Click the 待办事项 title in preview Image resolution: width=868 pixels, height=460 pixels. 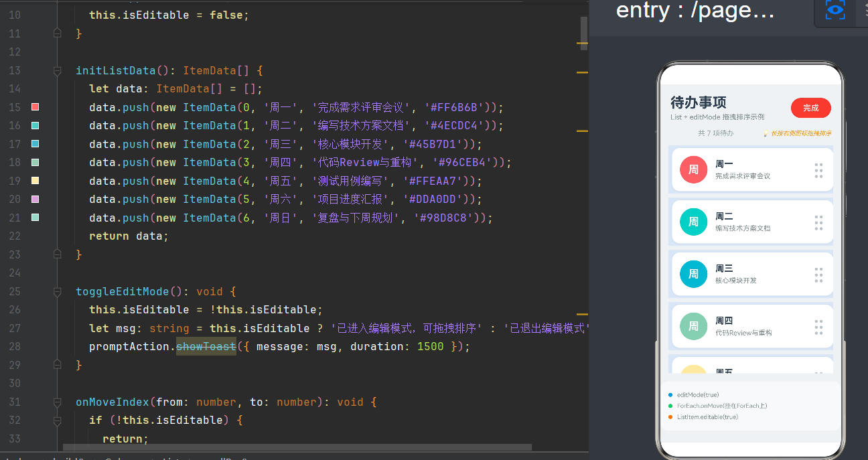coord(699,102)
